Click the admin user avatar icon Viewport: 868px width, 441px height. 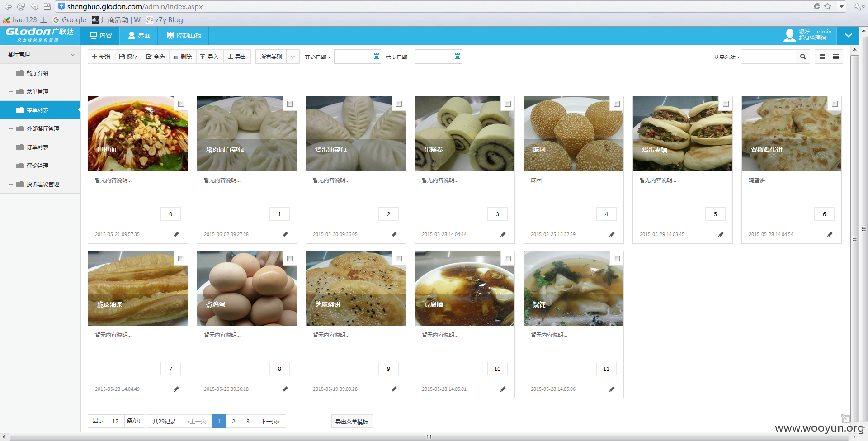pyautogui.click(x=789, y=35)
